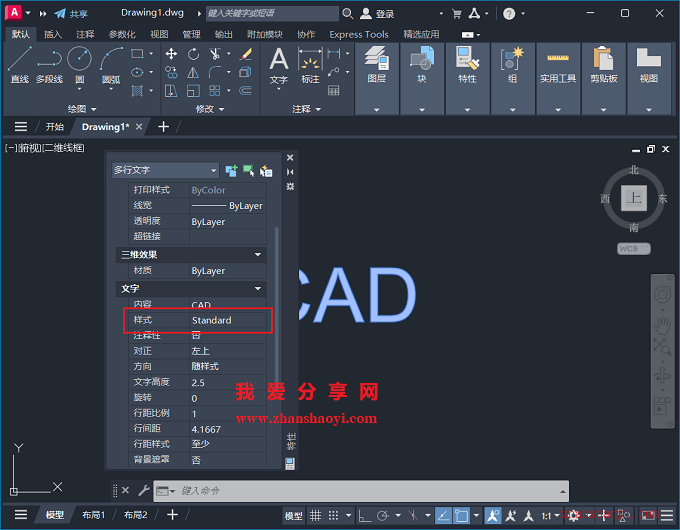Select the Copy tool icon
Screen dimensions: 680x530
171,72
